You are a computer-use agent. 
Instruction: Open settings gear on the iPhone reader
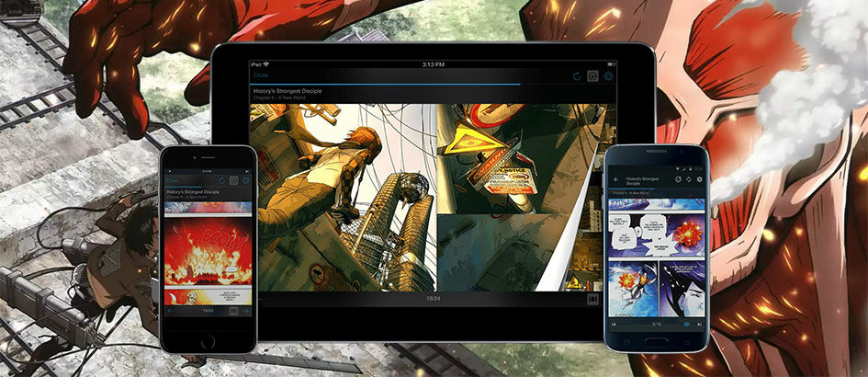(x=246, y=180)
